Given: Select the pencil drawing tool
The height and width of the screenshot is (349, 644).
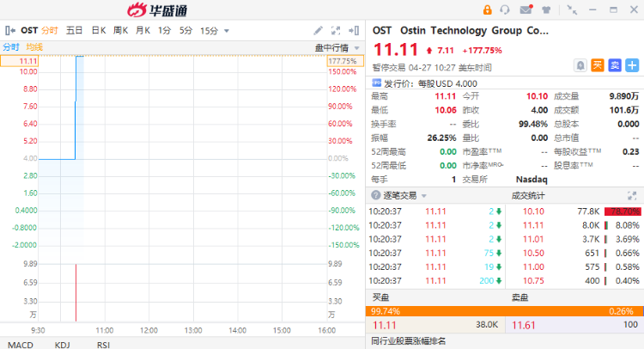Looking at the screenshot, I should coord(319,31).
